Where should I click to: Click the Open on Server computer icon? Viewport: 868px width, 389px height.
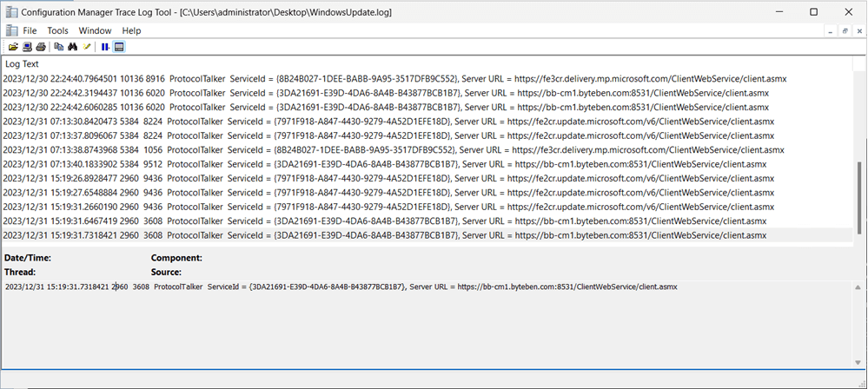(x=27, y=47)
